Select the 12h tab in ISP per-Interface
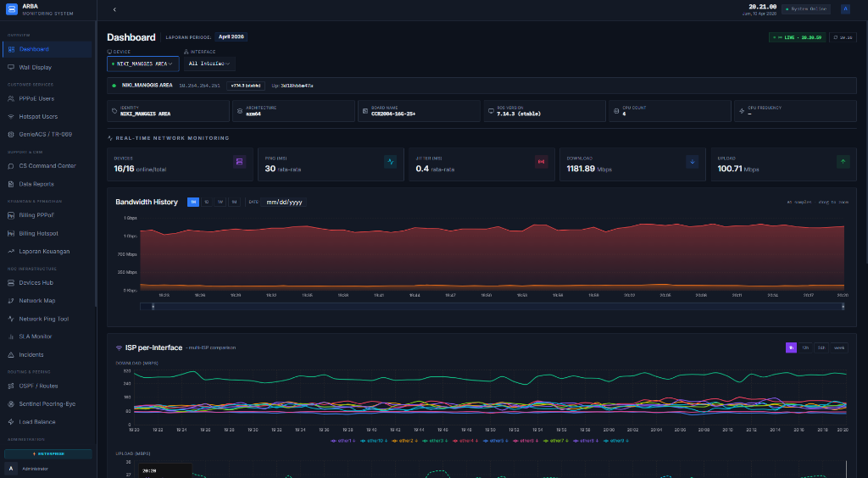 (805, 348)
